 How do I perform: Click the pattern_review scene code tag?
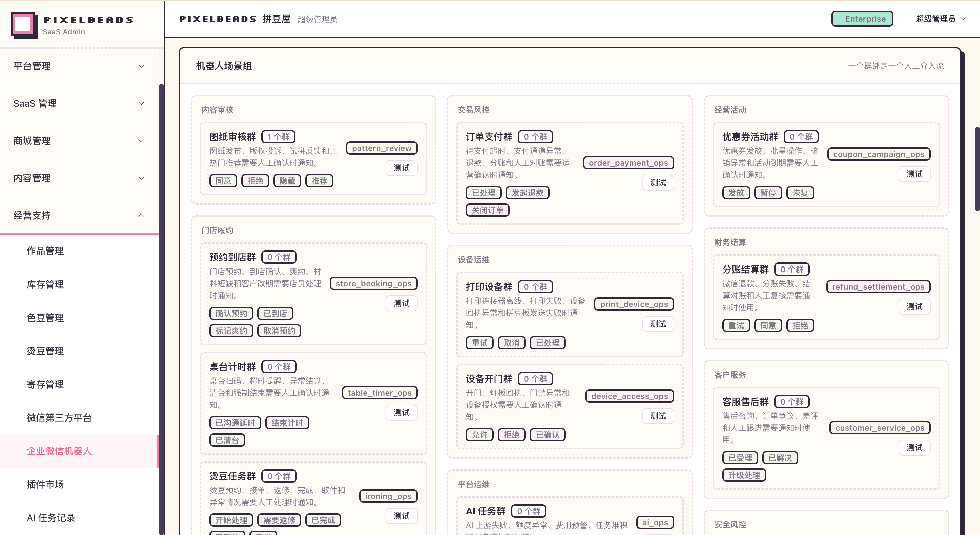tap(382, 148)
